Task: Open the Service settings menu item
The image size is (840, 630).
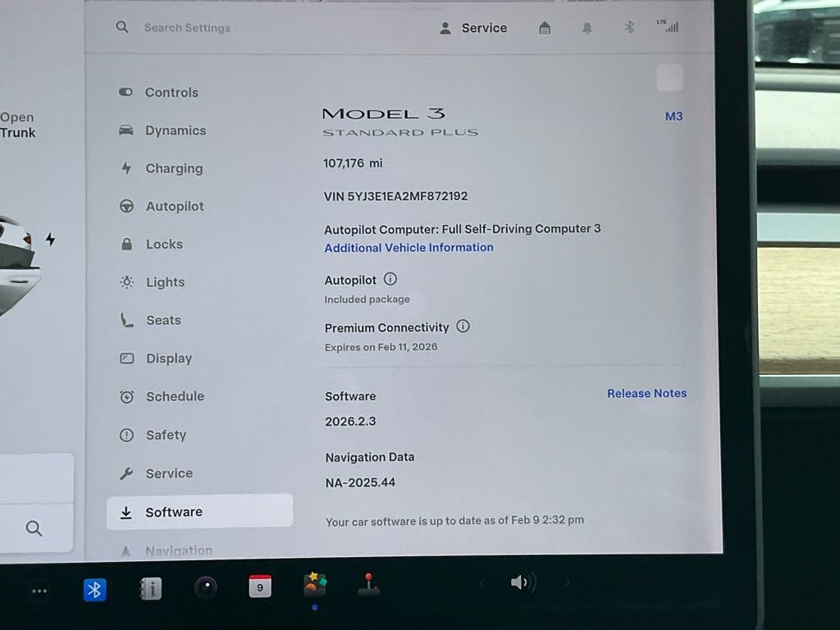Action: [x=169, y=473]
